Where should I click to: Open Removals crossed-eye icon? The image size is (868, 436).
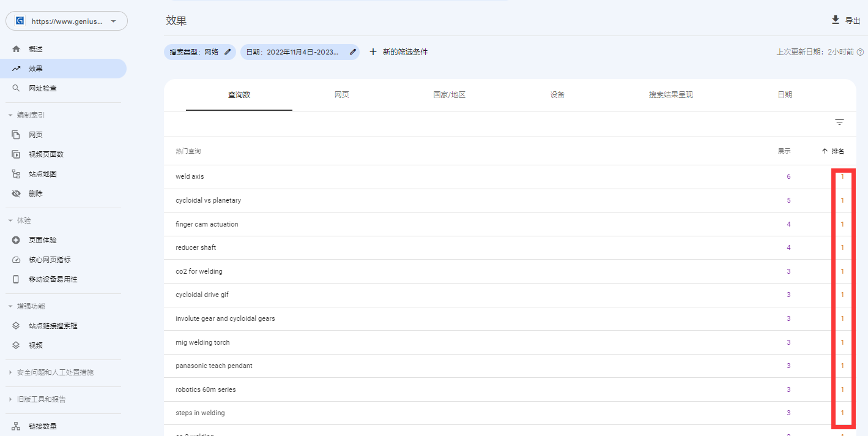(x=17, y=194)
